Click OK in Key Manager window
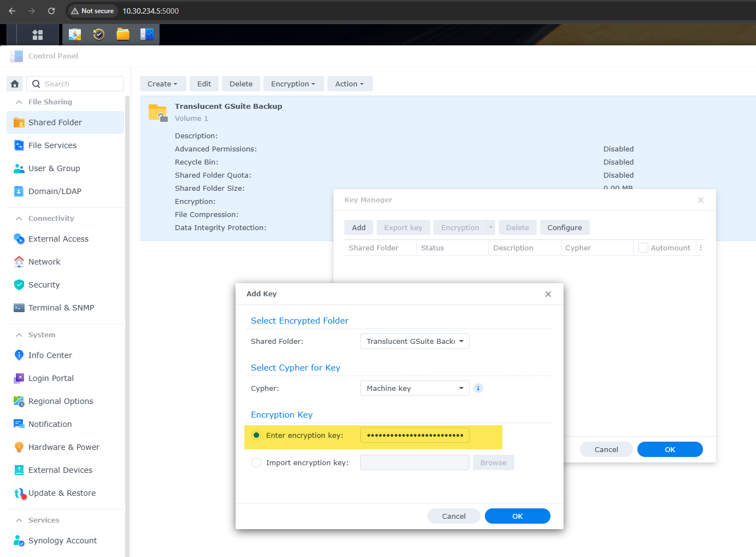 coord(670,449)
